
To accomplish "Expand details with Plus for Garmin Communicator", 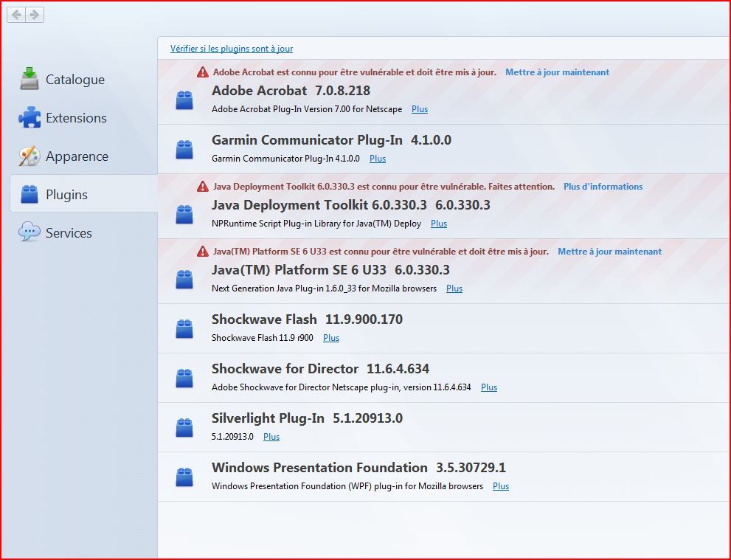I will (378, 159).
